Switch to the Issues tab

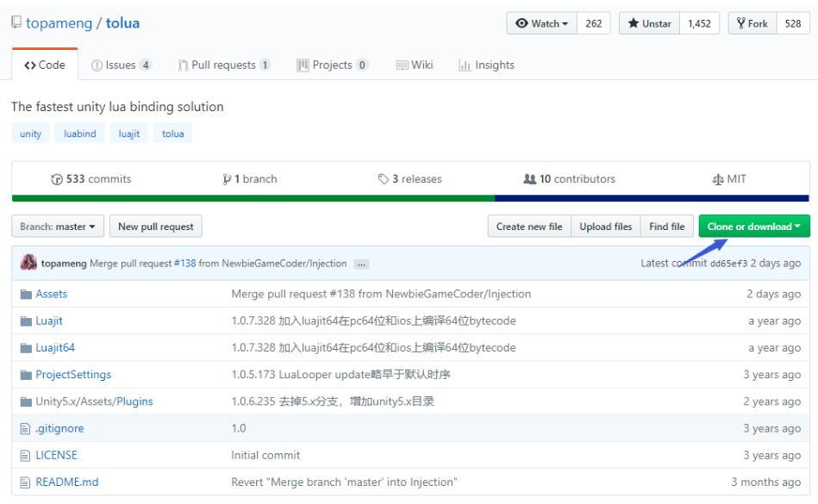122,65
